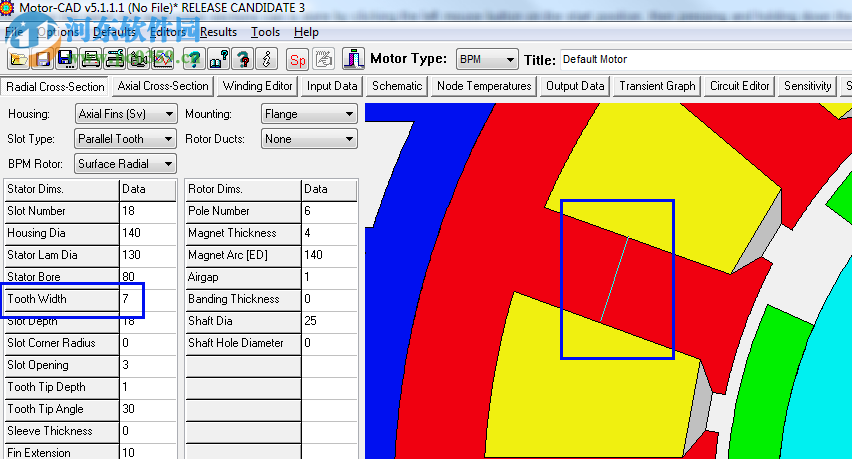Screen dimensions: 852x459
Task: Click the teal question mark help icon
Action: 194,59
